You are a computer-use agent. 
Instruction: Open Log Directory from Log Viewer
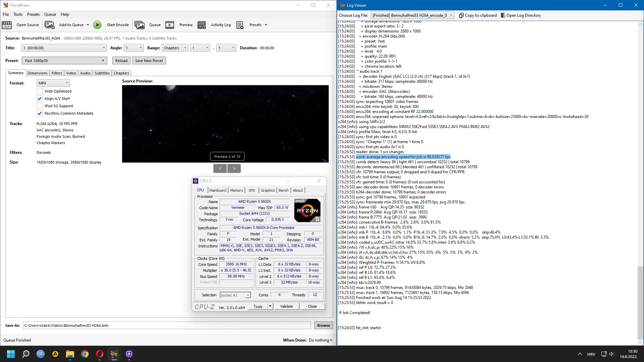pyautogui.click(x=521, y=15)
